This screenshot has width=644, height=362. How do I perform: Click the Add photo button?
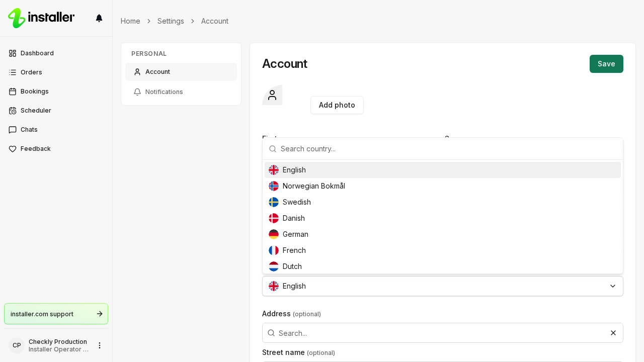337,105
